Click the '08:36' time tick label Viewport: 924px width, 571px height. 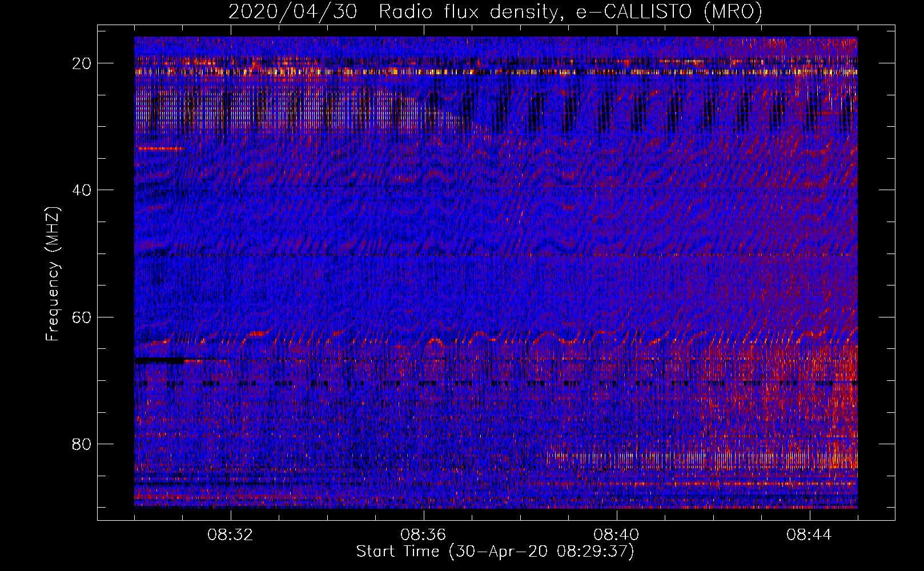coord(423,535)
